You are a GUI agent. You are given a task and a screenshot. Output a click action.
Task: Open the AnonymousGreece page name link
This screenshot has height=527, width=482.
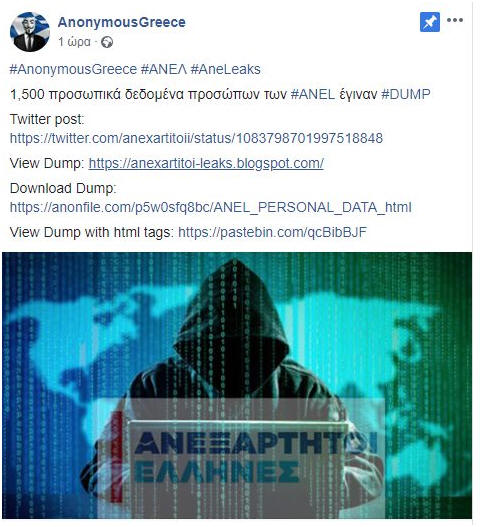pyautogui.click(x=121, y=23)
